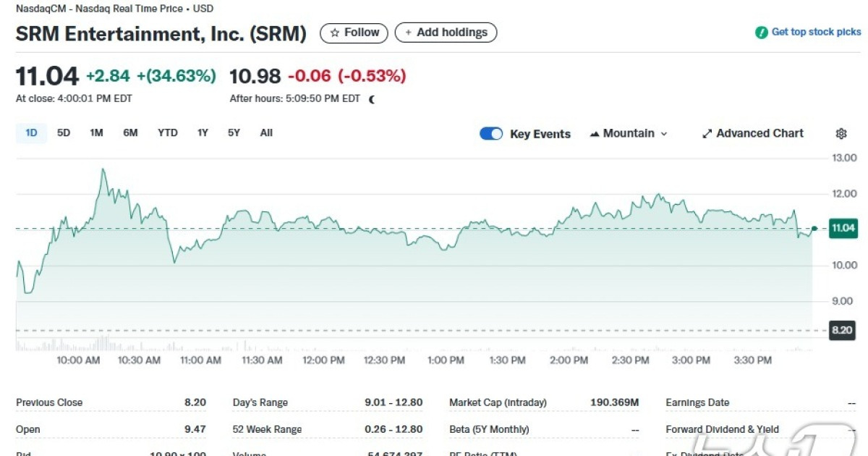Click the moon icon next to after-hours time
868x456 pixels.
[x=371, y=98]
